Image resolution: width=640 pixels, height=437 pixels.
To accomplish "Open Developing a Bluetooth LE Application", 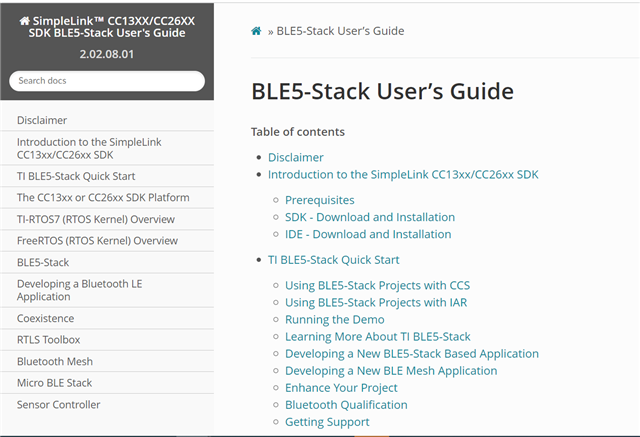I will (80, 290).
